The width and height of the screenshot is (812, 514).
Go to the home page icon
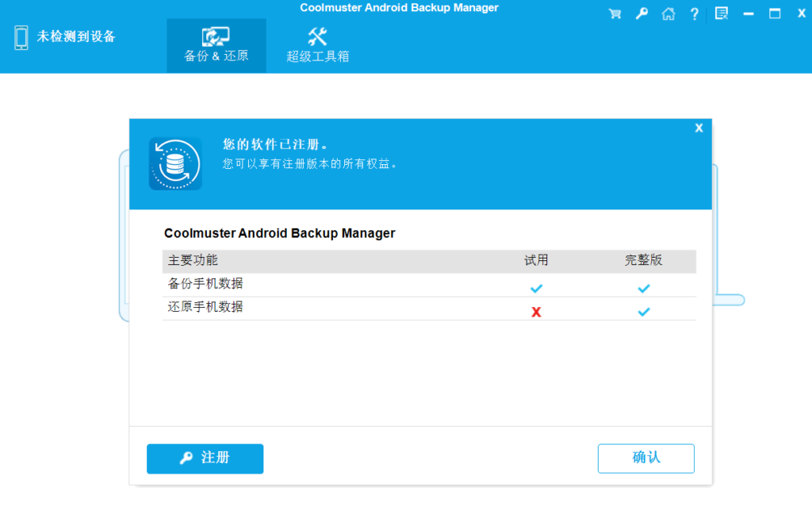(x=668, y=14)
